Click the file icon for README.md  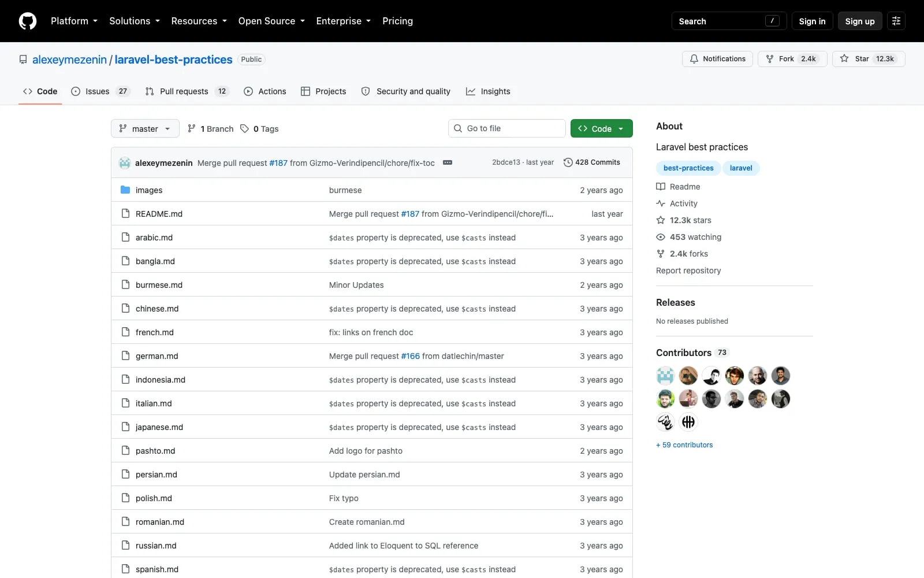(125, 213)
